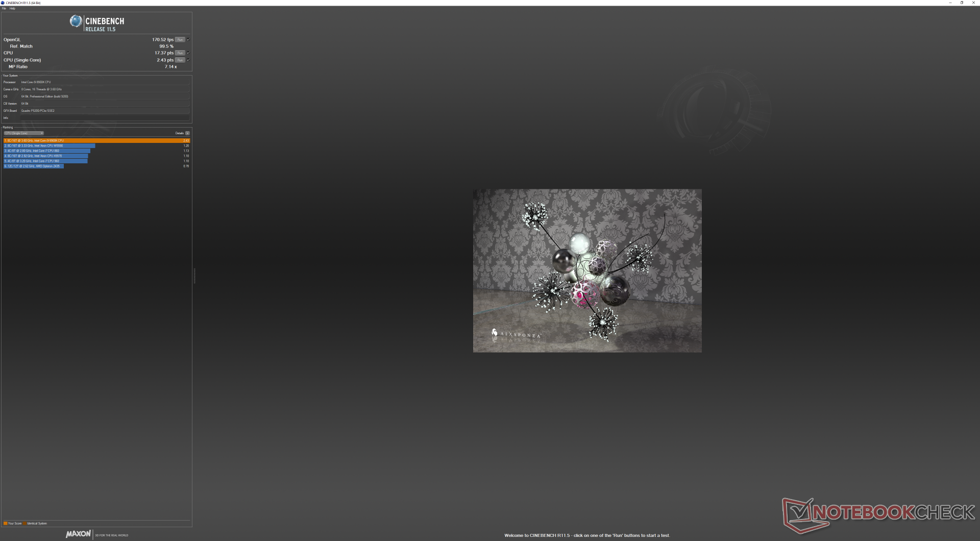The image size is (980, 541).
Task: Click the single core score 2.43 pts
Action: point(165,60)
